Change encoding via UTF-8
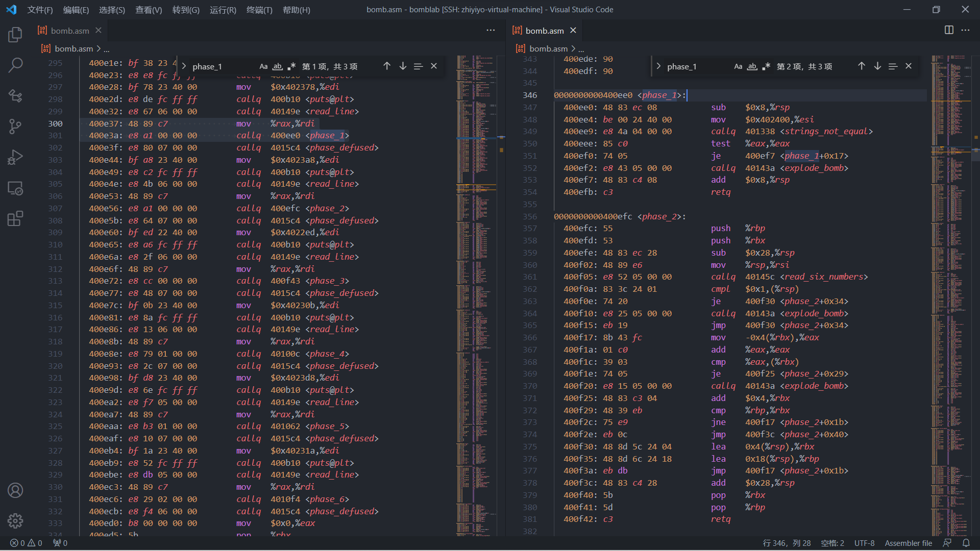The width and height of the screenshot is (980, 551). tap(864, 543)
